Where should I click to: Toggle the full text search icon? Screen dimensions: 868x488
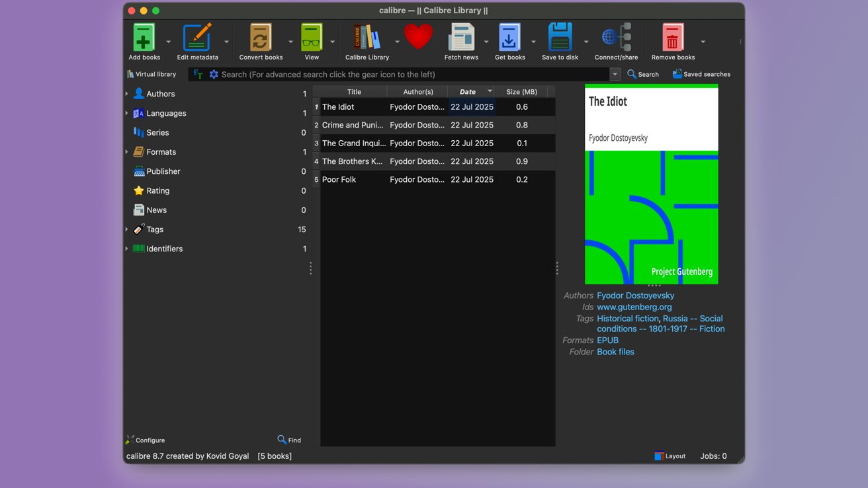(198, 74)
